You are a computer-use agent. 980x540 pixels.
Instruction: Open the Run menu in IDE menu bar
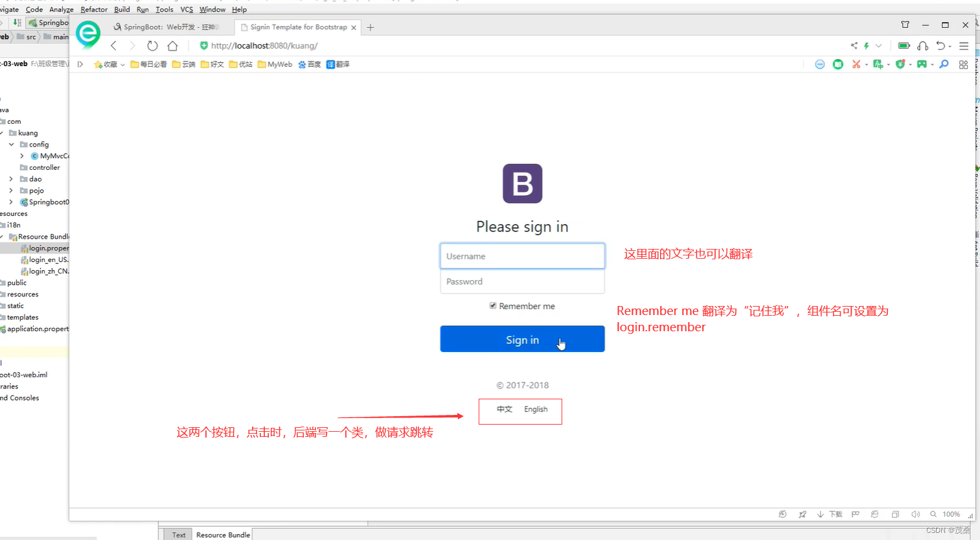[x=142, y=9]
